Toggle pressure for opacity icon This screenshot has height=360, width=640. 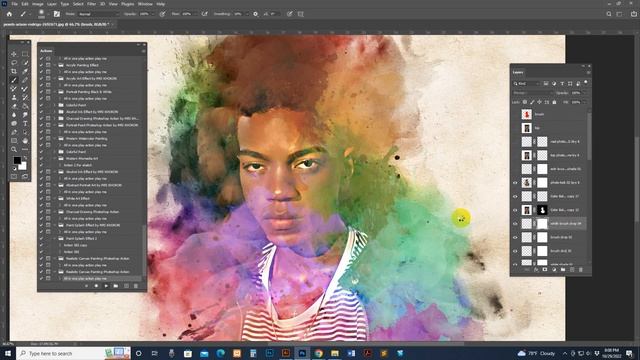click(x=162, y=14)
